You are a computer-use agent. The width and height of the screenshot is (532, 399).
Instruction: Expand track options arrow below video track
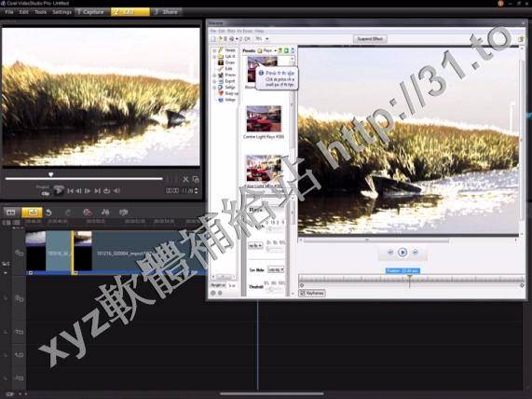coord(6,272)
